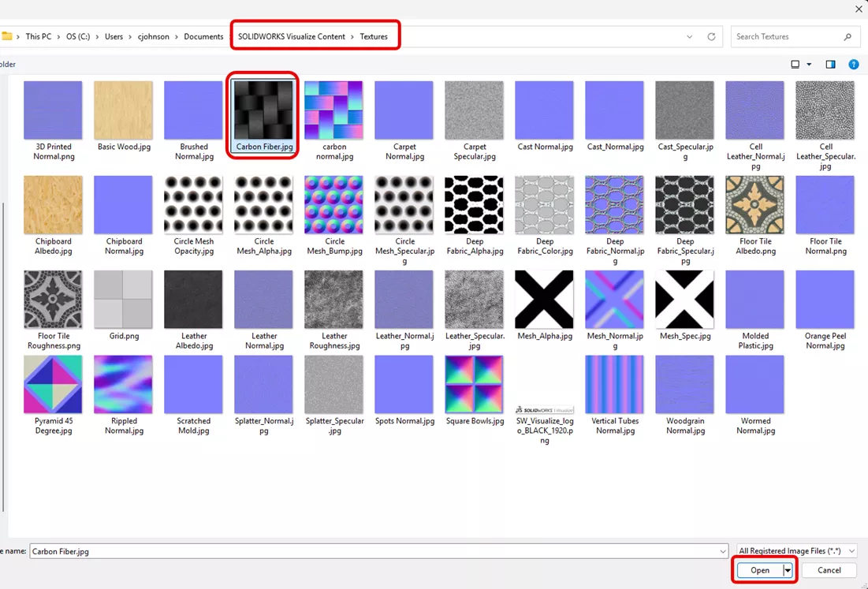
Task: Toggle the preview pane icon
Action: pos(830,65)
